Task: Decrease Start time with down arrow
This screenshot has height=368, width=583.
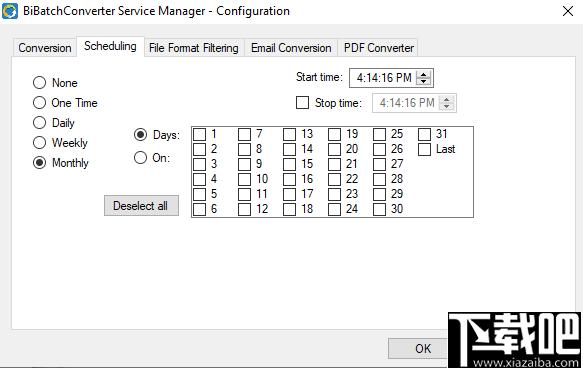Action: (x=423, y=81)
